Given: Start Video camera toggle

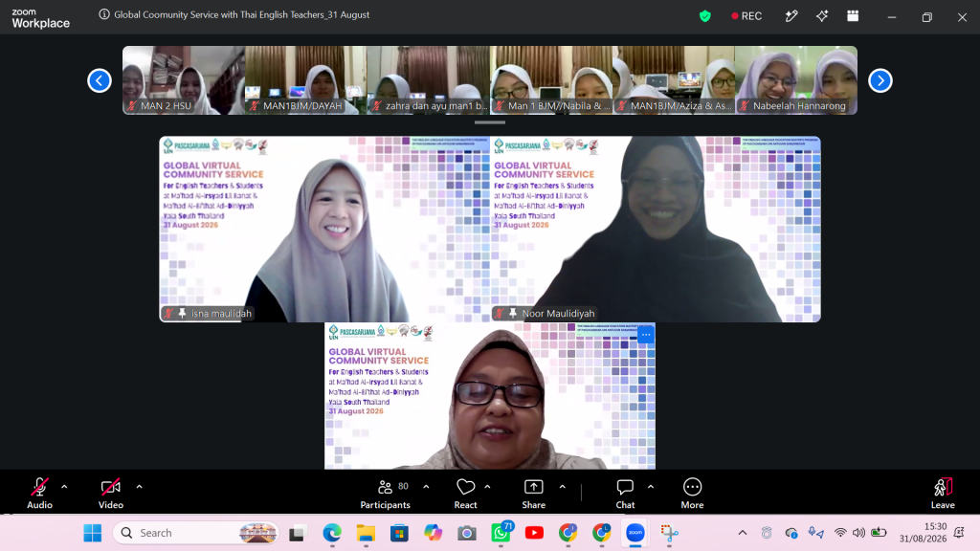Looking at the screenshot, I should pos(111,494).
